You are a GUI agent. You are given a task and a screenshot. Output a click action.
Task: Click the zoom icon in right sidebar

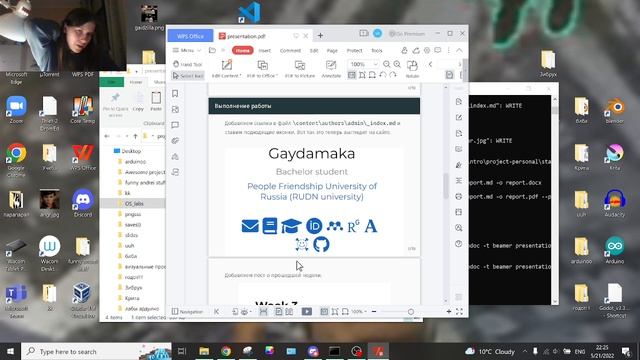point(459,228)
